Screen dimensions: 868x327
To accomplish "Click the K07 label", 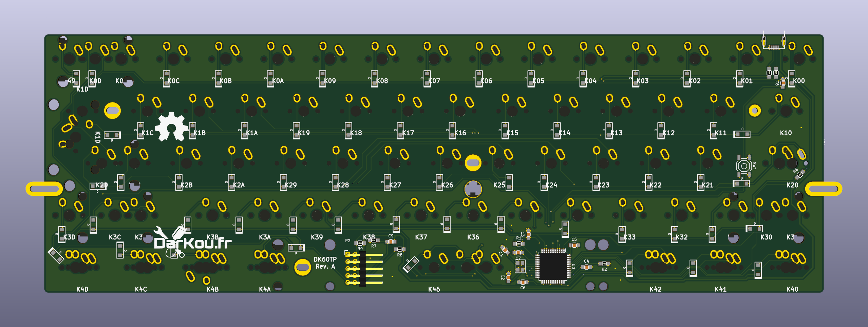I will point(434,81).
